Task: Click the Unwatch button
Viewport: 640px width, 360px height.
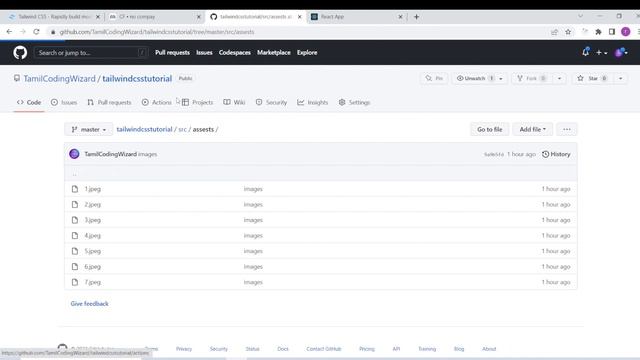Action: pyautogui.click(x=474, y=78)
